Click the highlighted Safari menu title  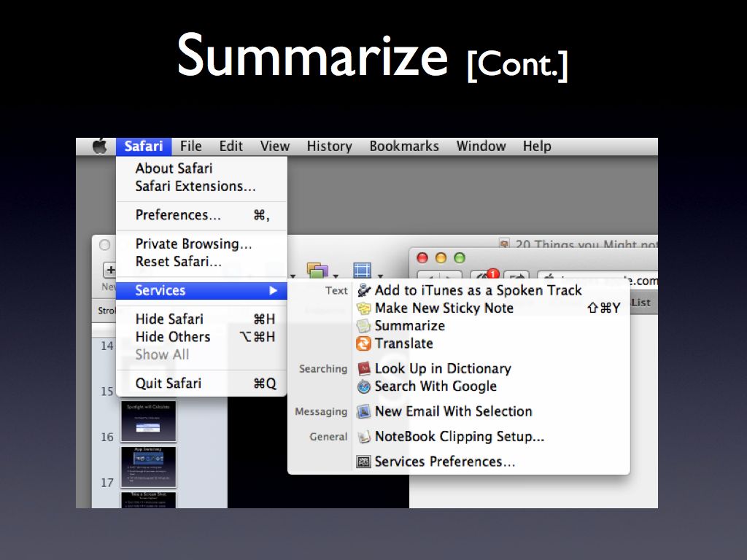(144, 146)
